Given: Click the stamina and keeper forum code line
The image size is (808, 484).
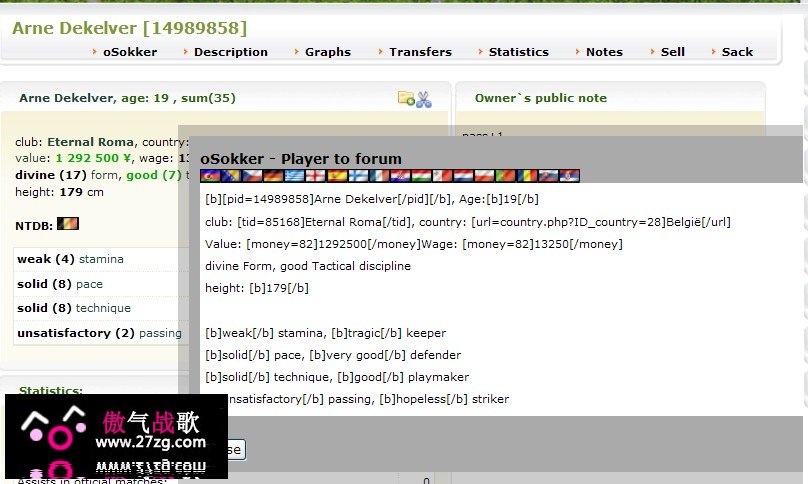Looking at the screenshot, I should [x=325, y=333].
